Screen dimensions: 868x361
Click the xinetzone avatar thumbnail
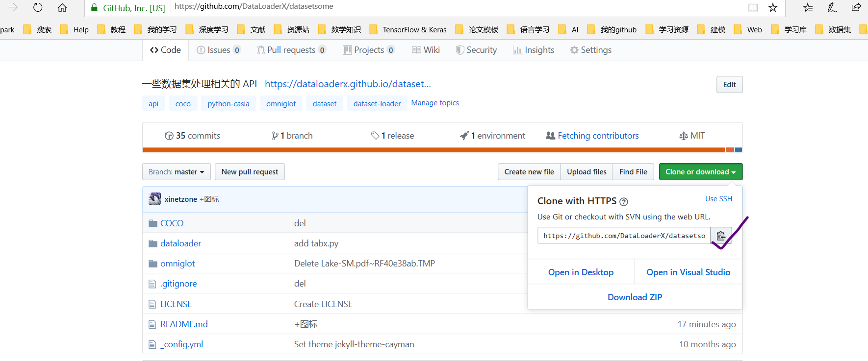click(x=155, y=199)
